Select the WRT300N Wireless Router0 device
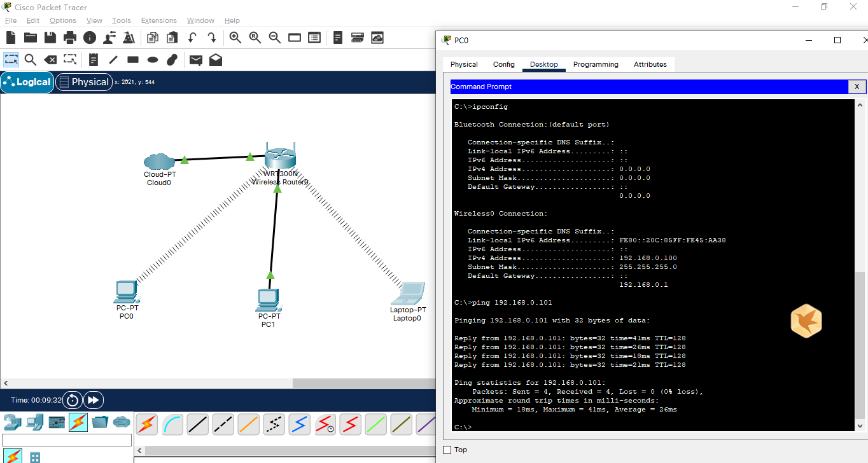The width and height of the screenshot is (868, 463). [x=280, y=158]
